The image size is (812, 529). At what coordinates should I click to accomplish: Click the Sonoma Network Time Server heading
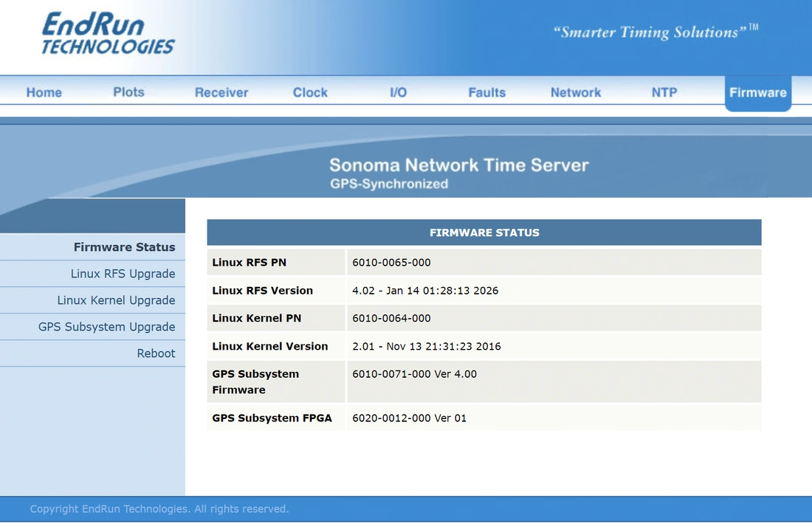click(459, 165)
